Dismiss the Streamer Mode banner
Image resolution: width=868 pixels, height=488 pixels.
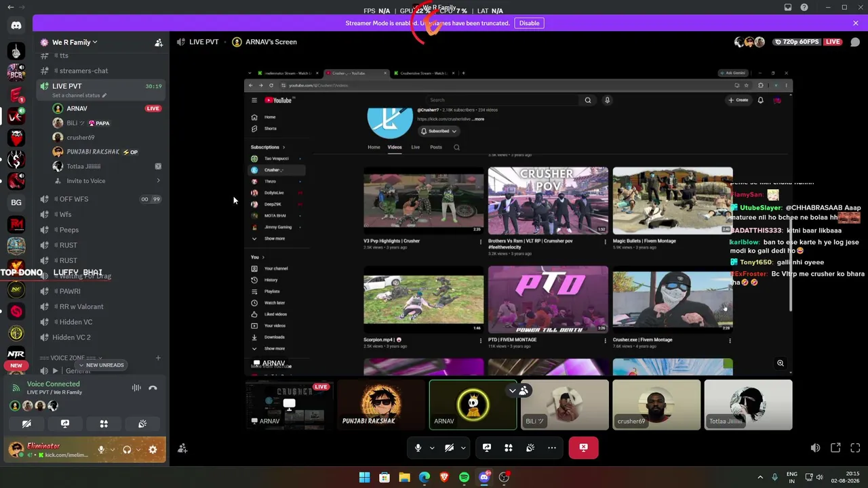856,23
